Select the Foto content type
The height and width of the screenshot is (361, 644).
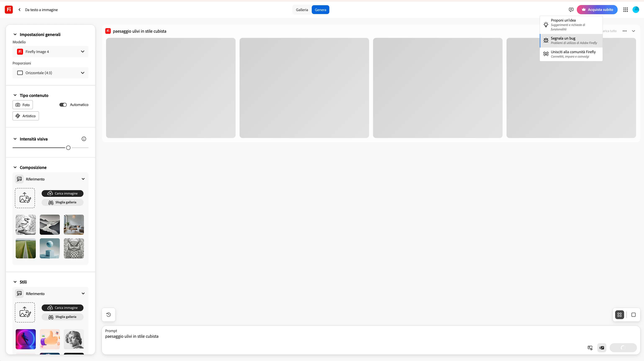23,104
